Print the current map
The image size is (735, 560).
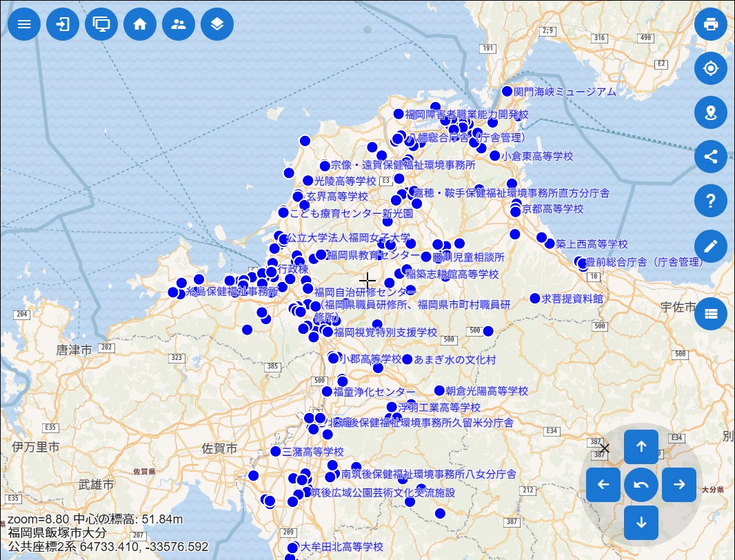coord(711,24)
